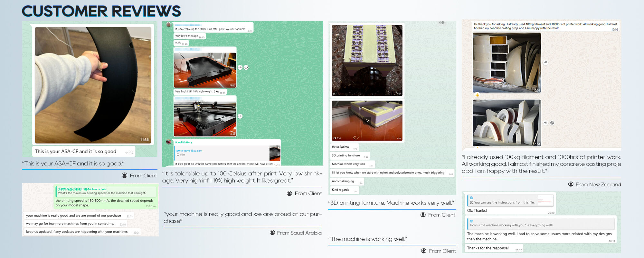
Task: Click thumbs-up reaction under concrete molds photo
Action: pos(477,95)
